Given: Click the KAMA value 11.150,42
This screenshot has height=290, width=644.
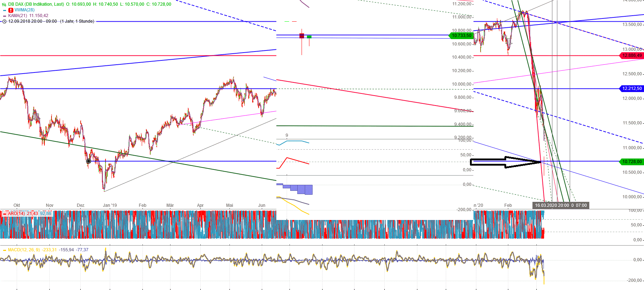Looking at the screenshot, I should coord(39,16).
